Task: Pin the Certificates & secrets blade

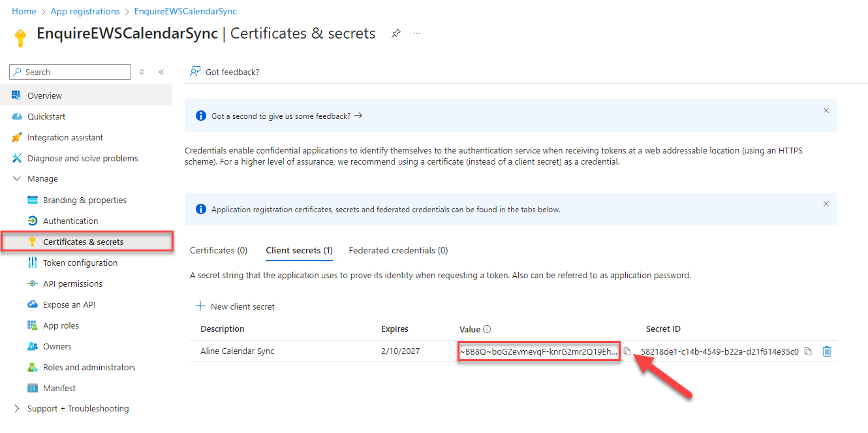Action: click(x=396, y=33)
